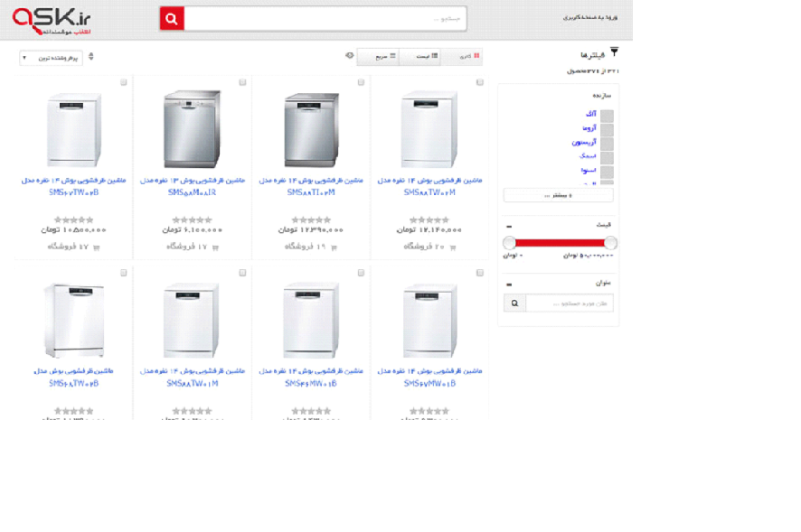Switch to the list (لیست) view tab
Viewport: 801px width, 532px height.
coord(420,56)
